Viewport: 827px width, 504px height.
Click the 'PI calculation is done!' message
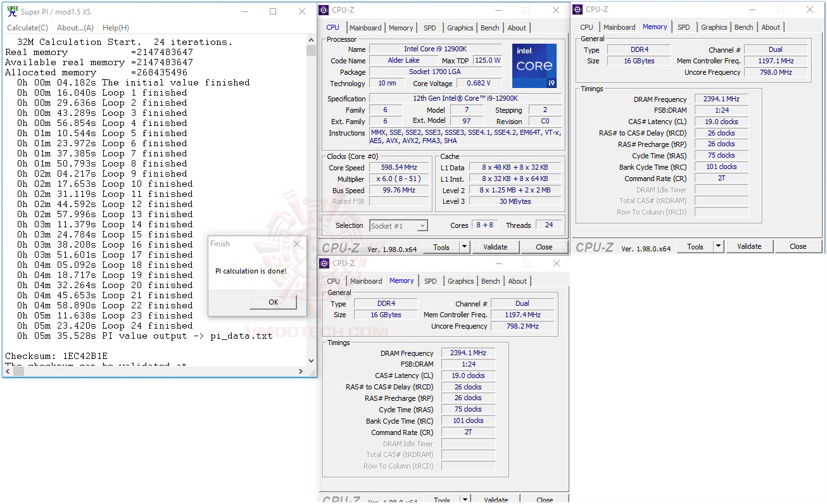251,271
